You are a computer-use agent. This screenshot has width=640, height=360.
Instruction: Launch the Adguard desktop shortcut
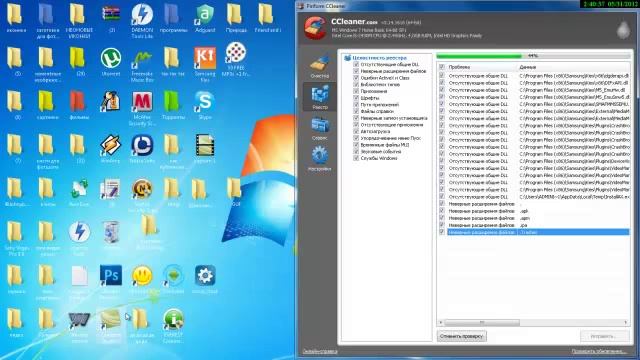click(205, 18)
